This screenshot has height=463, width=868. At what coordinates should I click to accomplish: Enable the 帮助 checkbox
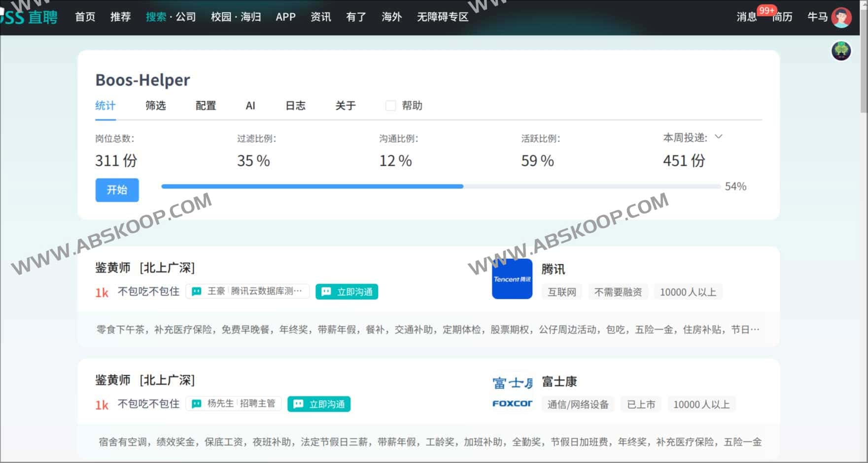(x=391, y=105)
